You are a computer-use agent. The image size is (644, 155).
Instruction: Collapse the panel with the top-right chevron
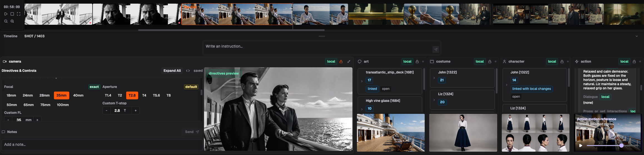click(x=637, y=36)
